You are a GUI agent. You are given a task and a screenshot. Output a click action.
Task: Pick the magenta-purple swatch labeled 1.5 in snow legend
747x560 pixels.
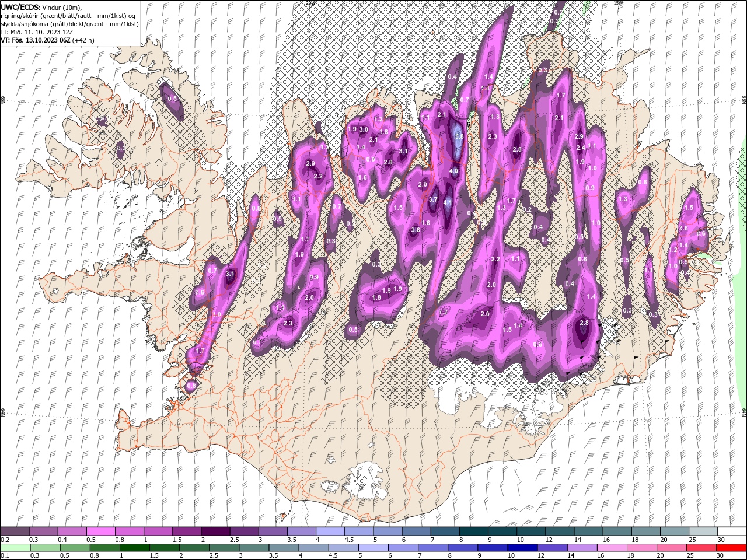(186, 531)
